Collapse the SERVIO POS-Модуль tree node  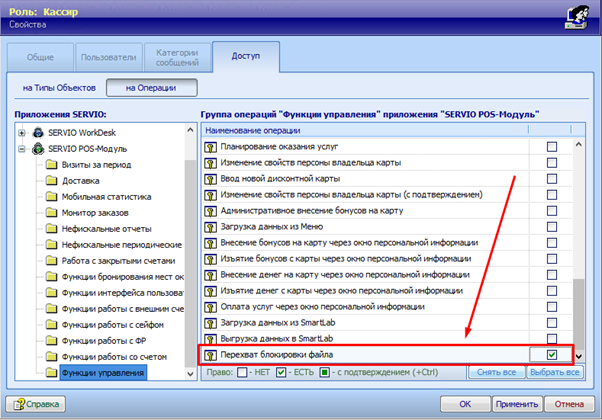20,149
